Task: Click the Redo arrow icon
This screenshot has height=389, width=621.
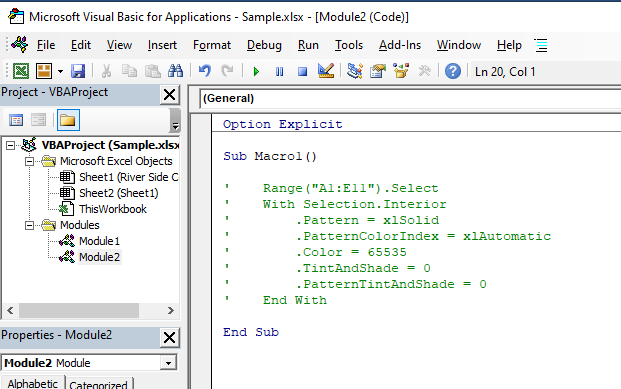Action: [x=227, y=71]
